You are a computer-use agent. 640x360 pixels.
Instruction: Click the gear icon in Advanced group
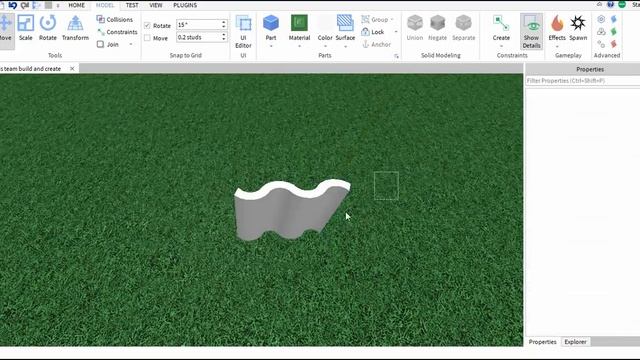(x=601, y=19)
